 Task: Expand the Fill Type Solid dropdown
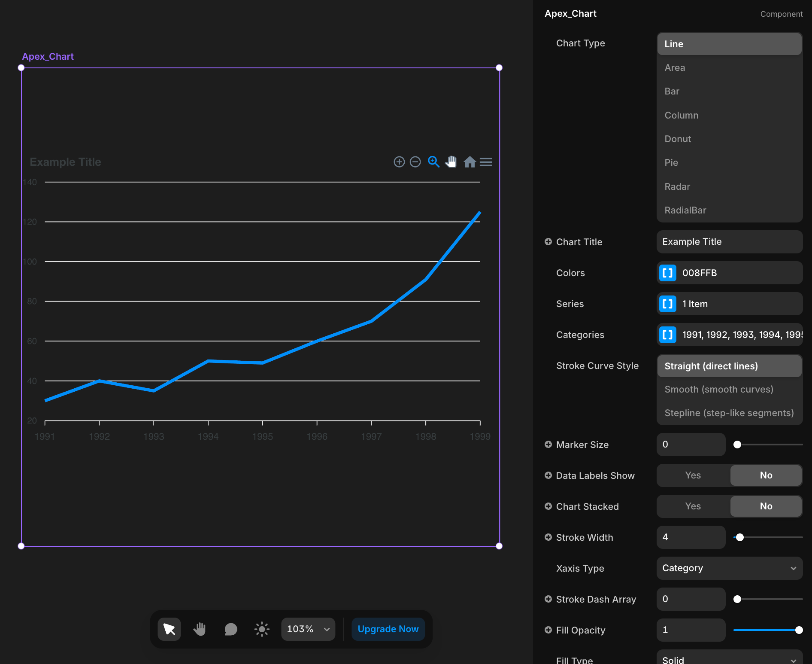[729, 659]
